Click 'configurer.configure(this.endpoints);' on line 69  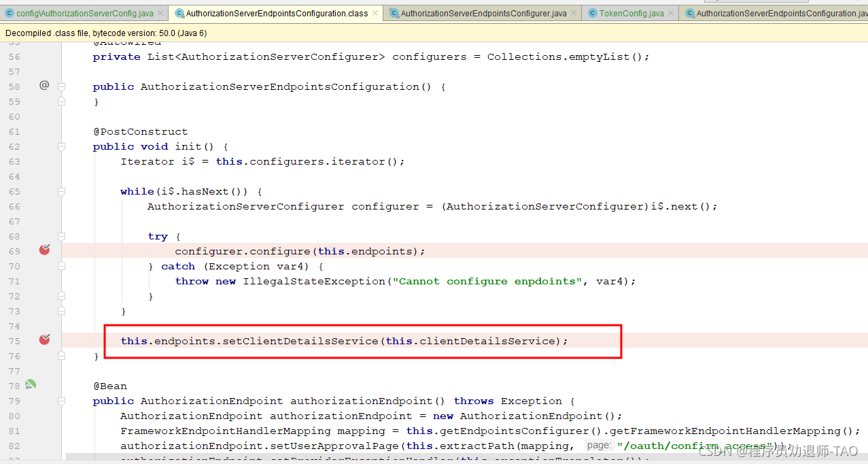pos(300,251)
